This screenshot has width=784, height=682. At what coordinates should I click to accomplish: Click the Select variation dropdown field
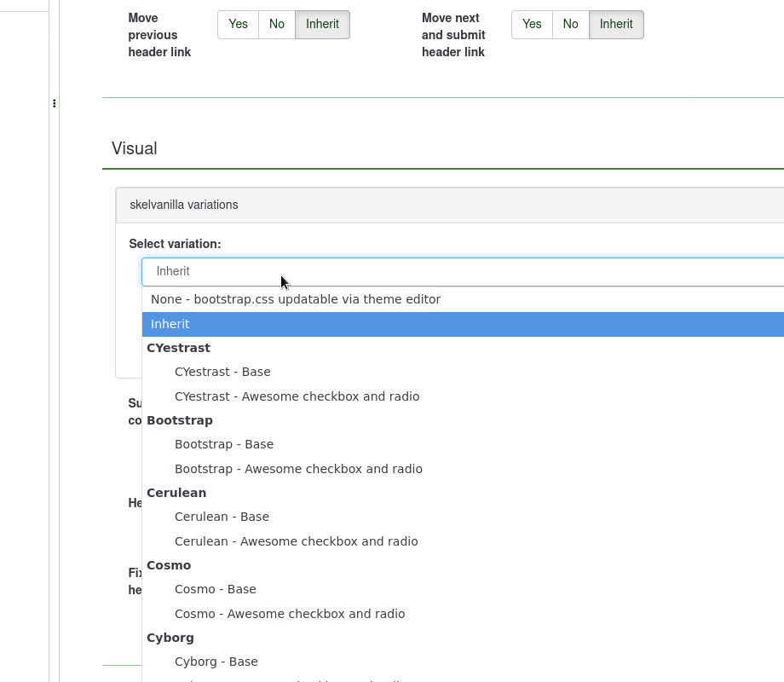(x=460, y=272)
